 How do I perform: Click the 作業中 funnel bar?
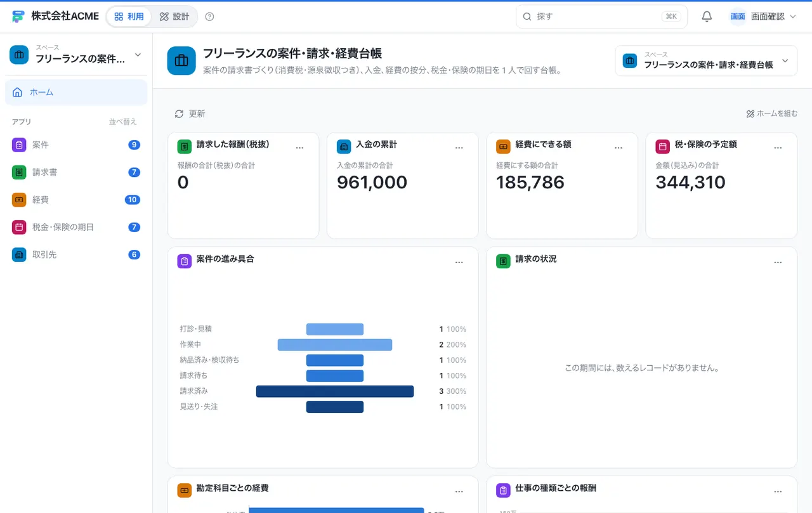[x=335, y=345]
